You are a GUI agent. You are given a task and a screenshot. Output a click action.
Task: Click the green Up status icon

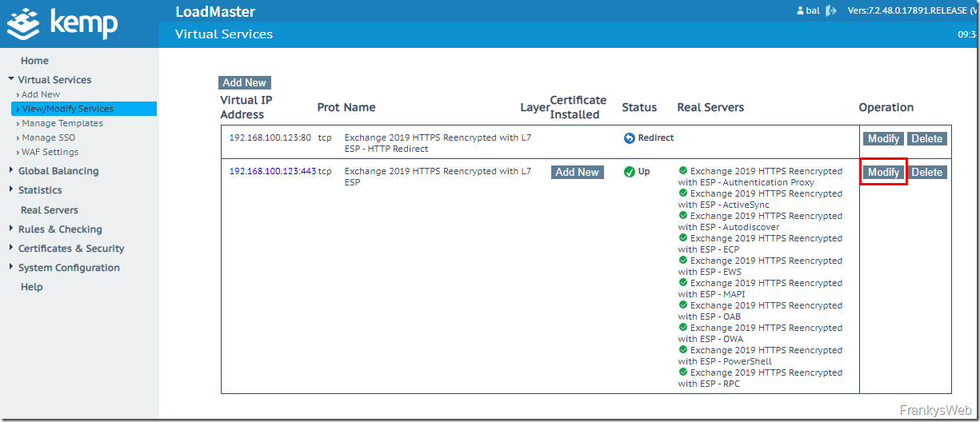click(629, 172)
